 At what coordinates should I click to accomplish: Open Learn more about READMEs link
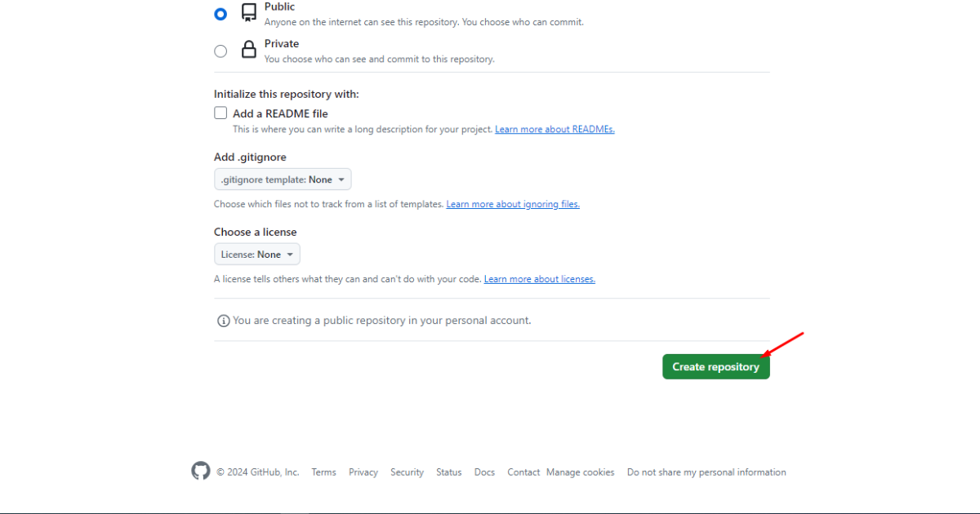tap(555, 129)
